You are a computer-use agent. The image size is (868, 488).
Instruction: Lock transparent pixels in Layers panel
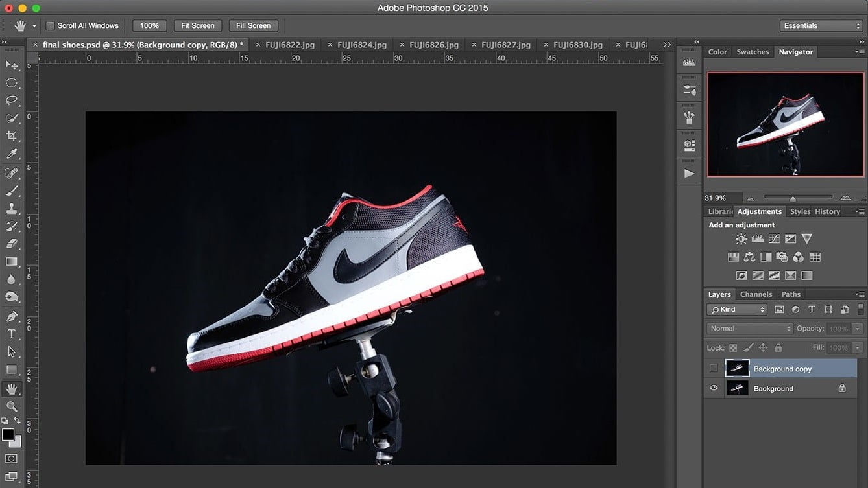pyautogui.click(x=733, y=348)
